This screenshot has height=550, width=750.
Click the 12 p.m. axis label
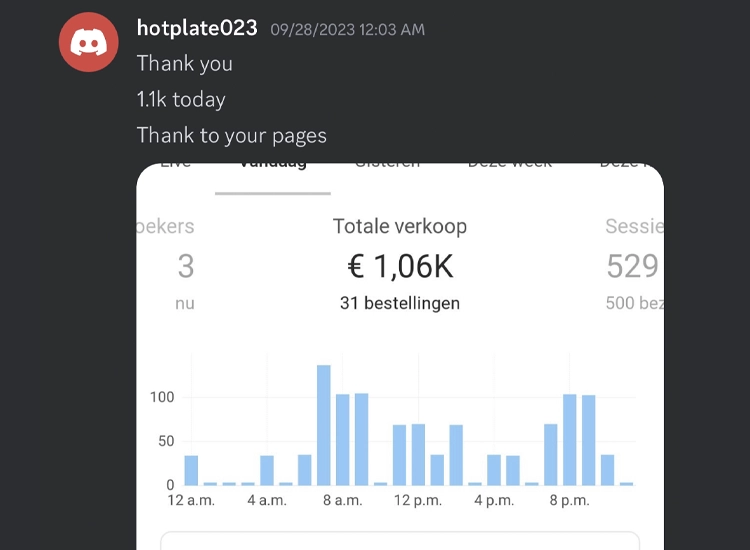(417, 500)
